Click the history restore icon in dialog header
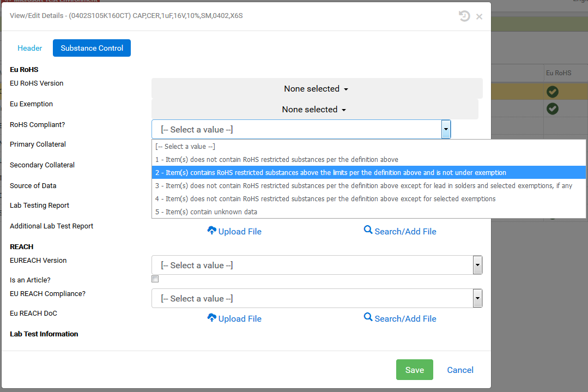 tap(464, 16)
